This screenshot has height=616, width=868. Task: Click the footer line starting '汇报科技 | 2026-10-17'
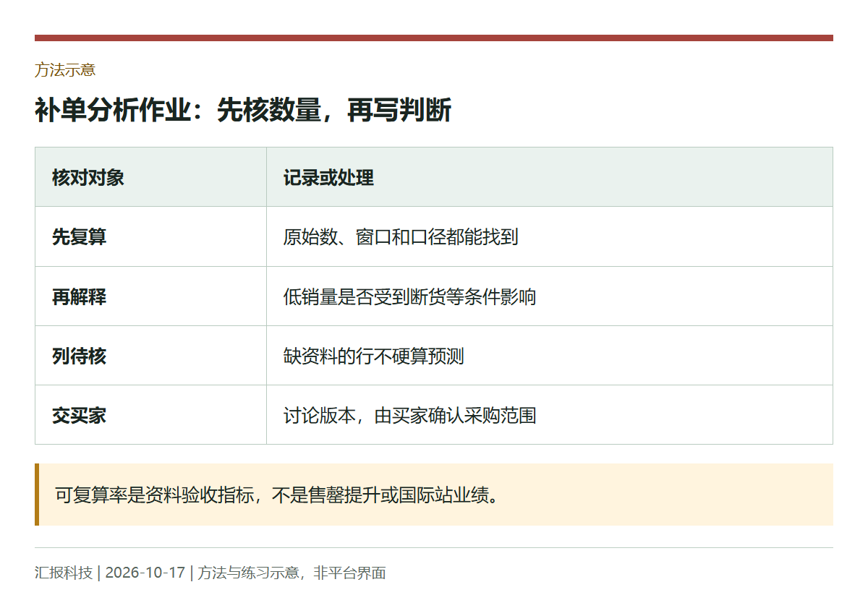point(210,573)
